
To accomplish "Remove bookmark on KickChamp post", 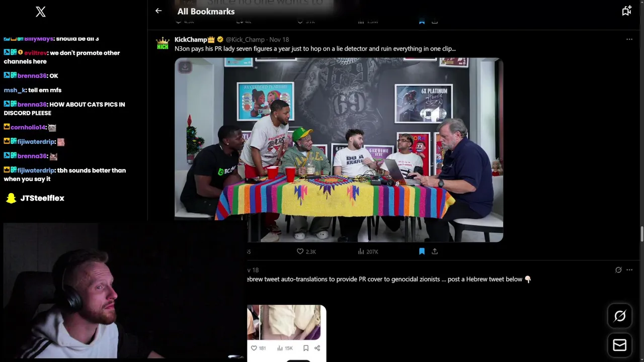I will (422, 251).
